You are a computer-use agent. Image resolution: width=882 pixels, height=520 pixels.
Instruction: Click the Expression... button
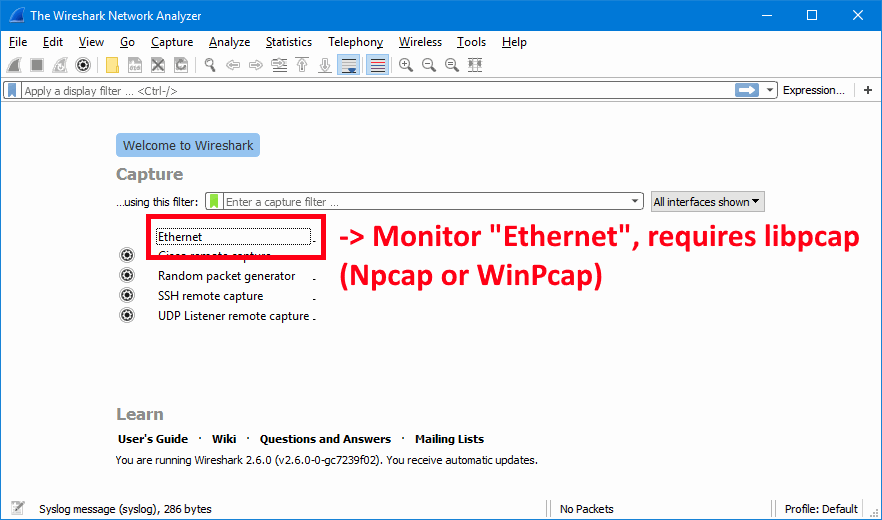(x=813, y=90)
